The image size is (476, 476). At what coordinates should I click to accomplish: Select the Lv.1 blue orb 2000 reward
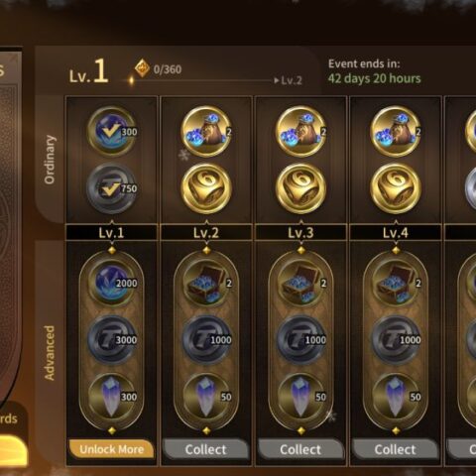point(112,283)
